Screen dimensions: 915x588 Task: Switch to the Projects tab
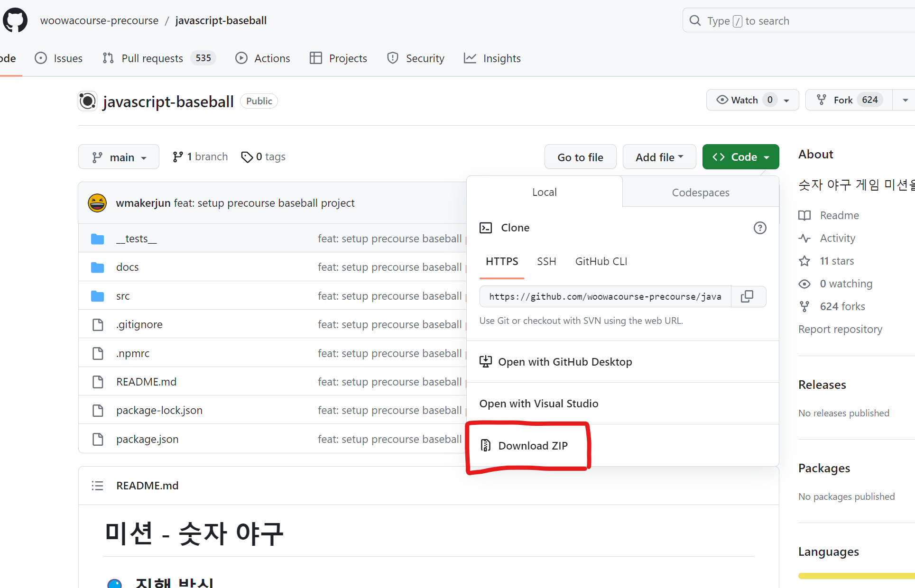point(338,58)
